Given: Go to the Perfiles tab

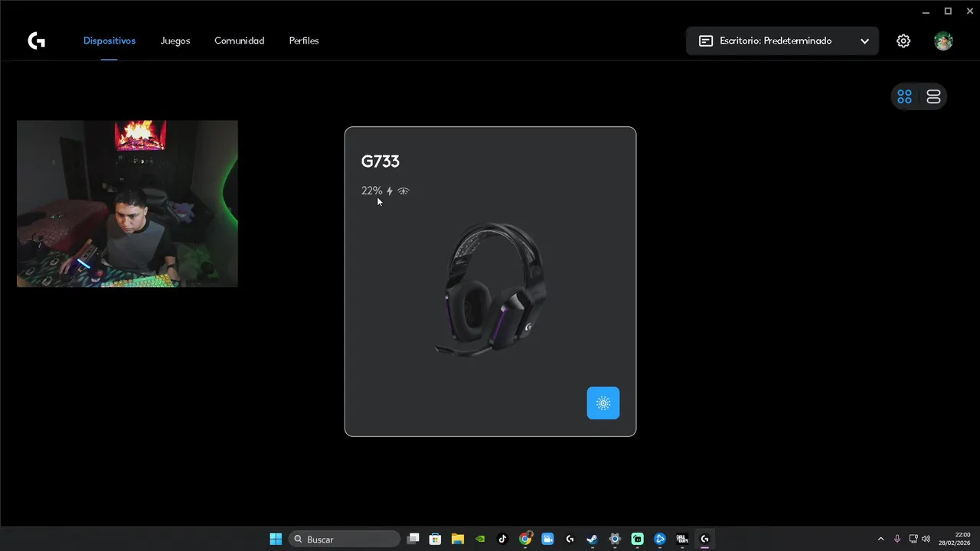Looking at the screenshot, I should click(304, 41).
